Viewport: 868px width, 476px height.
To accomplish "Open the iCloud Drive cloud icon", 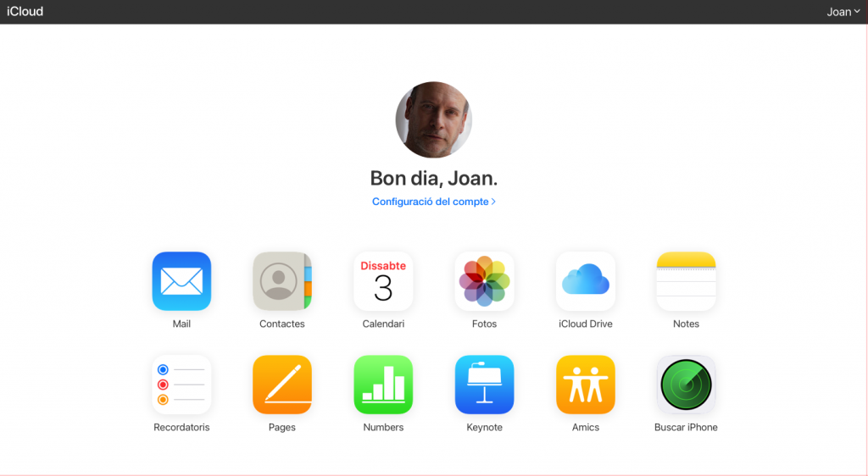I will click(586, 281).
